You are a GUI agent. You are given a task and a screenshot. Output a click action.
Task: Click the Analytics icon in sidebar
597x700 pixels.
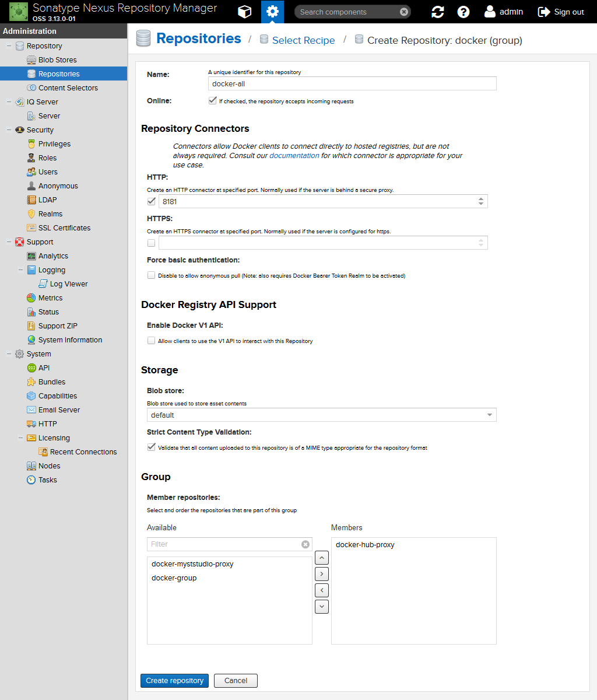[31, 256]
